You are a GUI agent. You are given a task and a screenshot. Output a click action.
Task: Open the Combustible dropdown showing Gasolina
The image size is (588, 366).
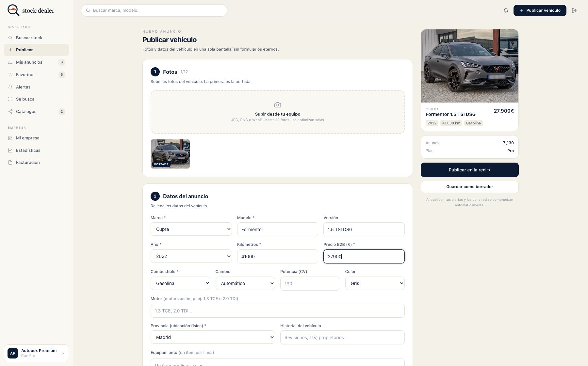[x=180, y=283]
